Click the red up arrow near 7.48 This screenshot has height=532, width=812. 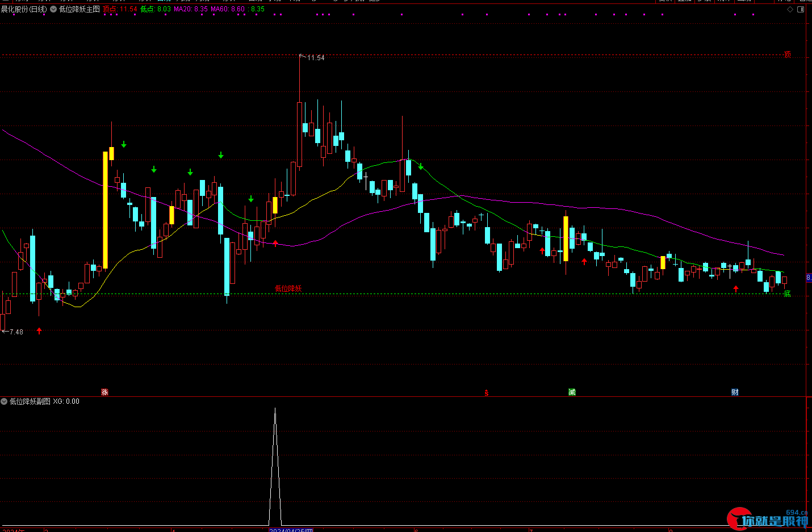tap(39, 330)
